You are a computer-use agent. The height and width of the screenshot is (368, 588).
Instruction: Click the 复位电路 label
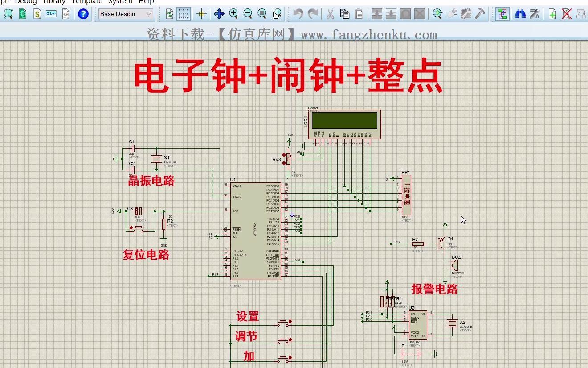[x=146, y=255]
